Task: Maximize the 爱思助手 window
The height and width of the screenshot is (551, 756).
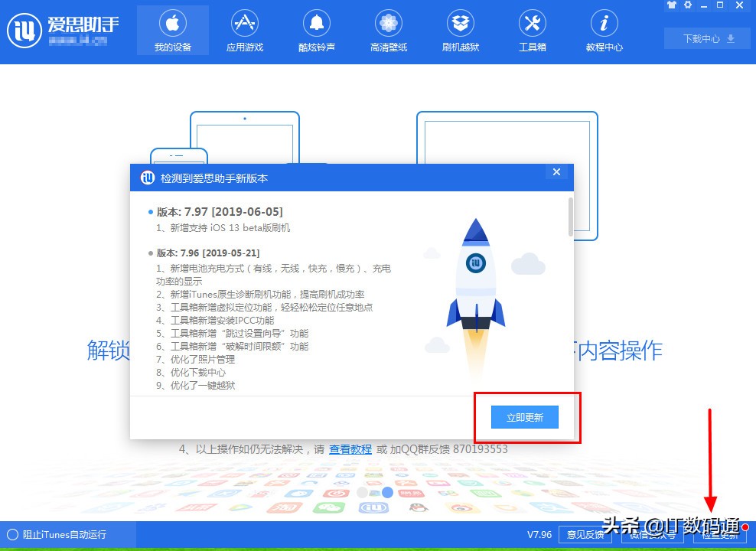Action: point(720,5)
